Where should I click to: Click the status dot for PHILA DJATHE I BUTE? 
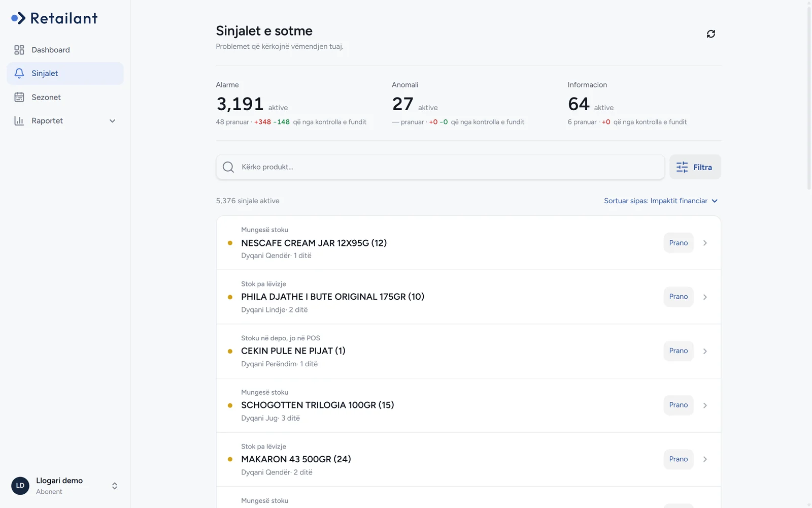(x=230, y=297)
